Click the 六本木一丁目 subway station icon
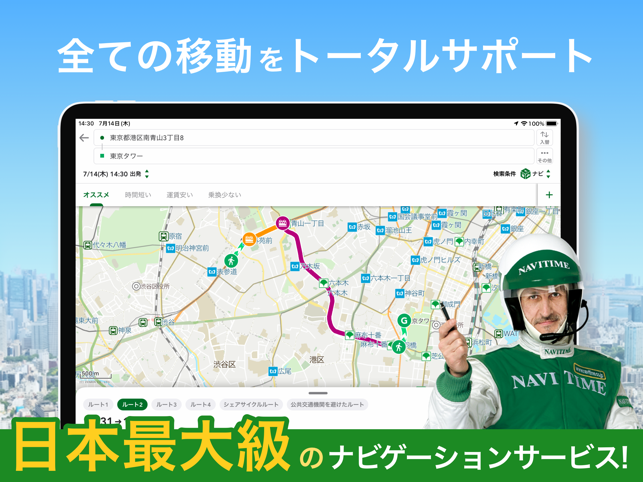This screenshot has width=643, height=482. point(365,279)
